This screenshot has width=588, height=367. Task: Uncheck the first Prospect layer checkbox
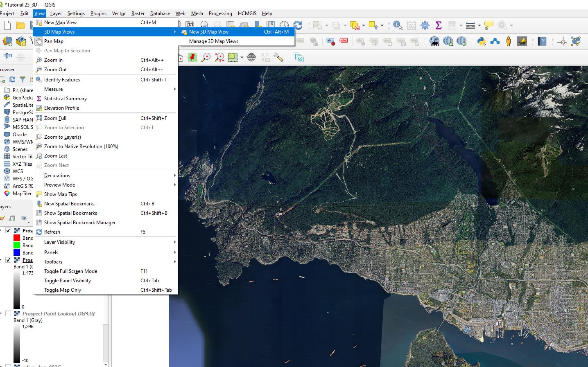coord(8,230)
